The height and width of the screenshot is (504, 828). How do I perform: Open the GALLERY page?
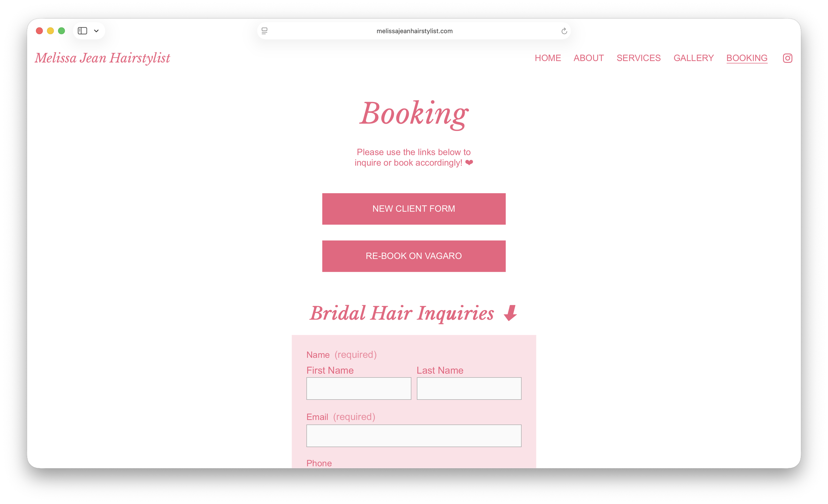[x=693, y=58]
